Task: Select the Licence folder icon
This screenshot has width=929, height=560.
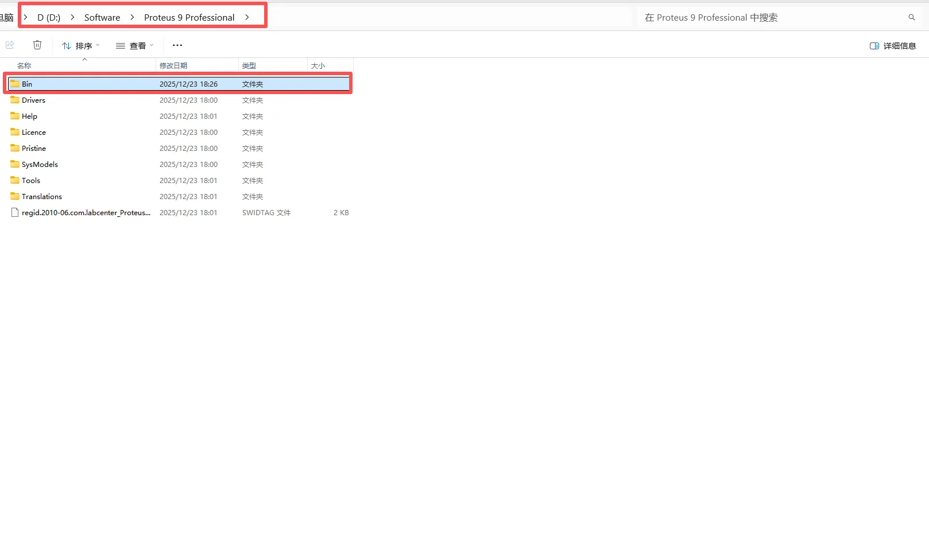Action: pyautogui.click(x=15, y=132)
